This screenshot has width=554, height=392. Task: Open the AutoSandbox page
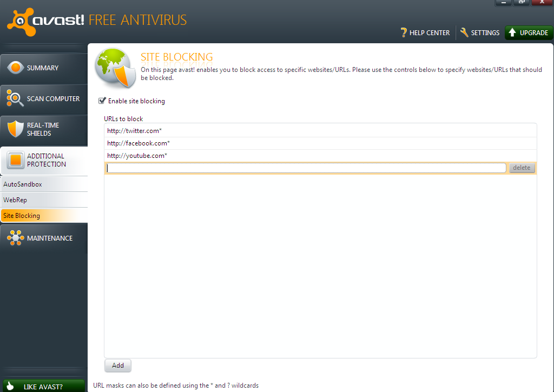[44, 184]
